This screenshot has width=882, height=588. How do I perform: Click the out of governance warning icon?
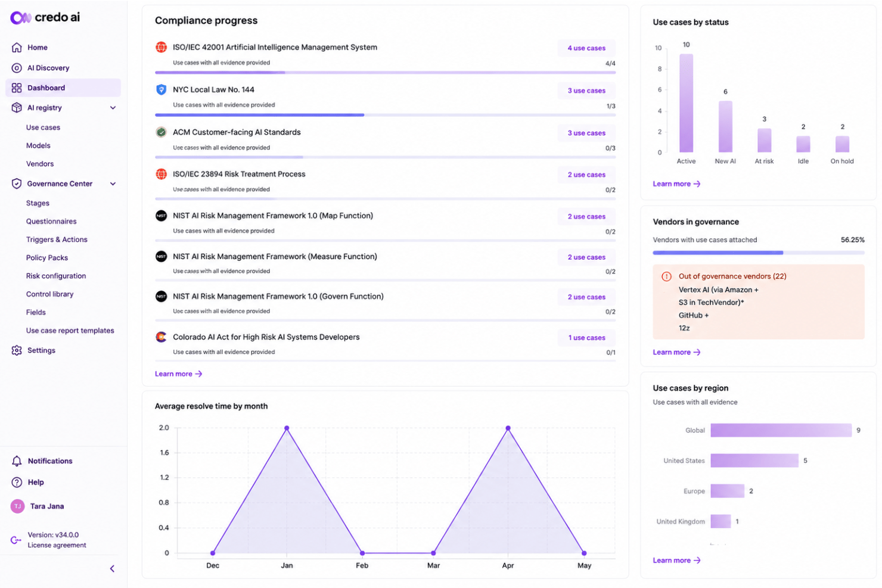pos(666,276)
